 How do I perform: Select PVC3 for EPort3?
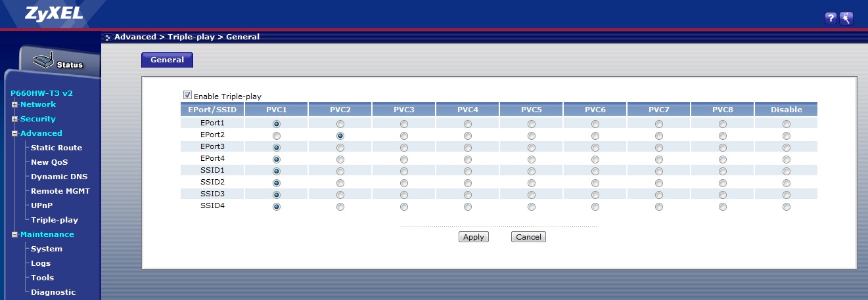(403, 147)
